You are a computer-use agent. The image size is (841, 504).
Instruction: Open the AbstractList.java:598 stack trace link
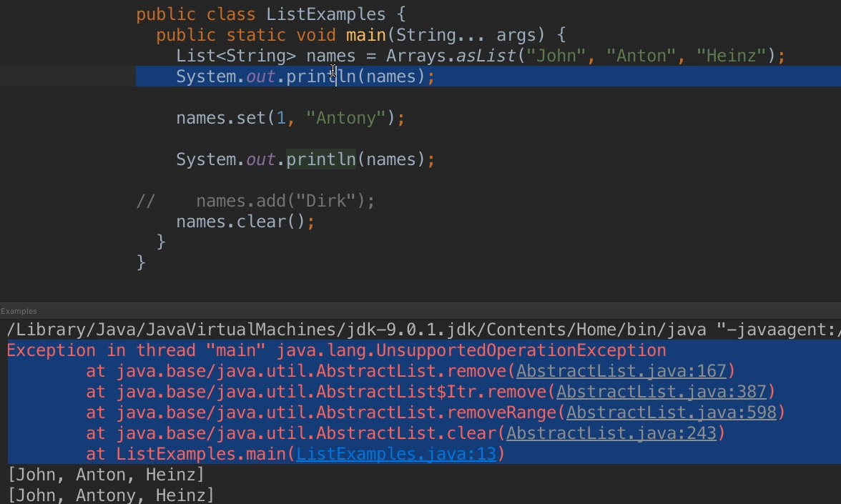click(672, 412)
